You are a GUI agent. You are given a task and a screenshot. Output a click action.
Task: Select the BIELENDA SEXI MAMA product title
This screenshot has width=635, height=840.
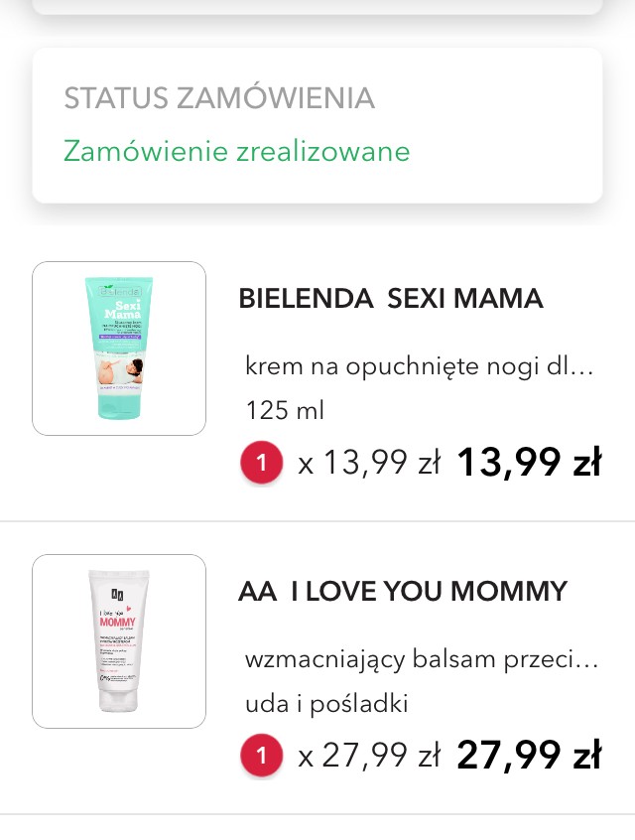tap(391, 298)
